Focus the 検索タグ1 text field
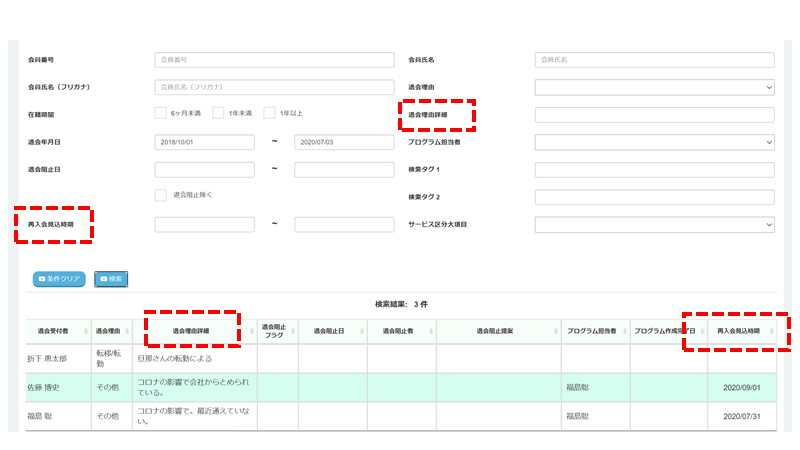The height and width of the screenshot is (450, 800). coord(655,170)
